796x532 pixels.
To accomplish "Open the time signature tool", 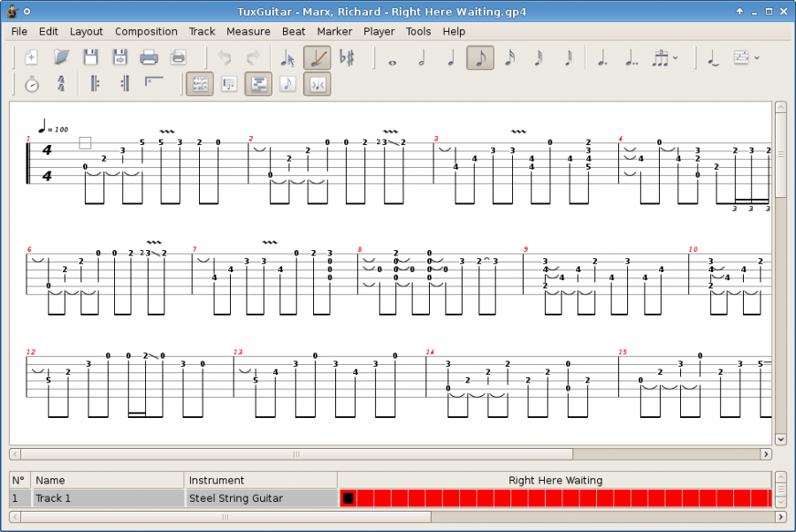I will 61,84.
